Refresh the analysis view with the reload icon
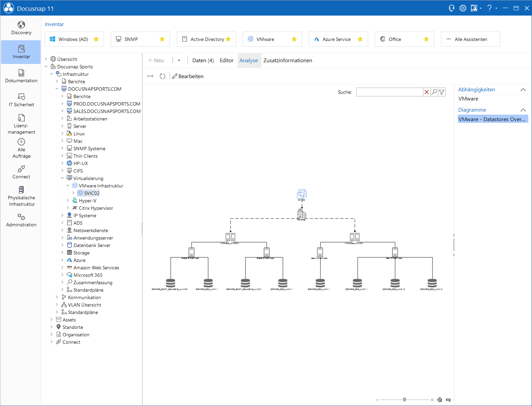This screenshot has height=406, width=532. click(x=163, y=76)
